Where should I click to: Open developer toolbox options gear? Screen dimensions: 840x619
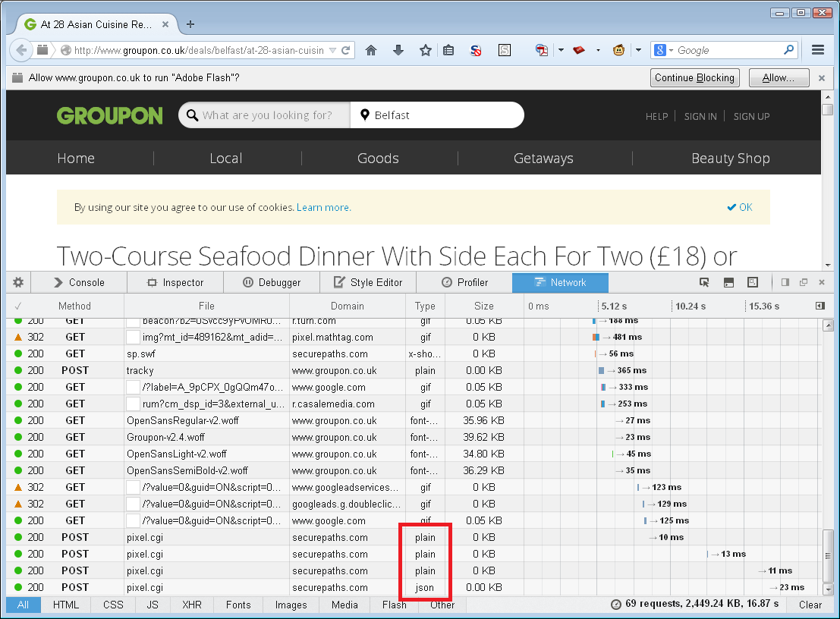click(x=18, y=282)
